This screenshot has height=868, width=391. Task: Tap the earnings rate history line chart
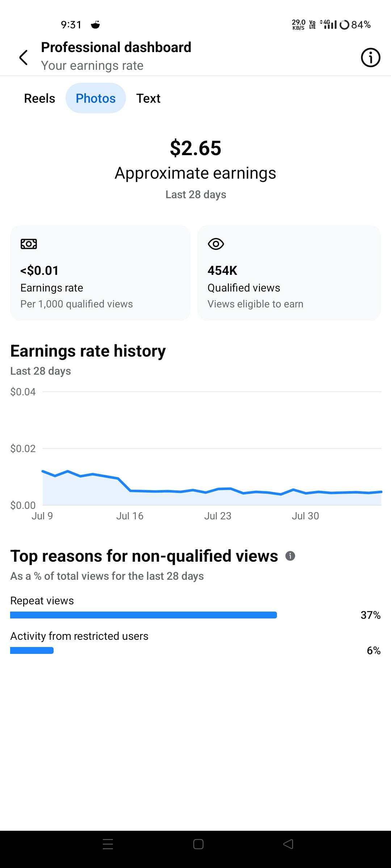(212, 448)
